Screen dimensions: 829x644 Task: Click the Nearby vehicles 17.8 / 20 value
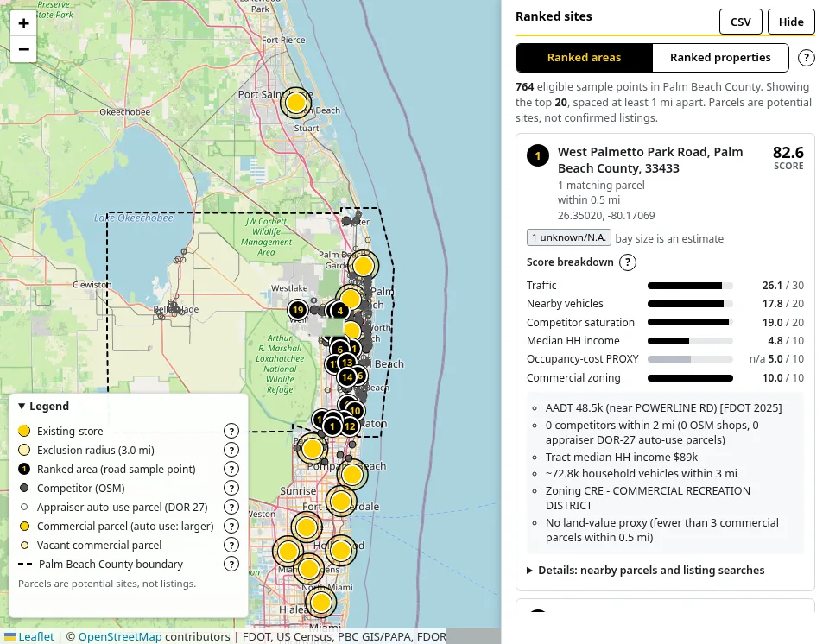(x=782, y=304)
